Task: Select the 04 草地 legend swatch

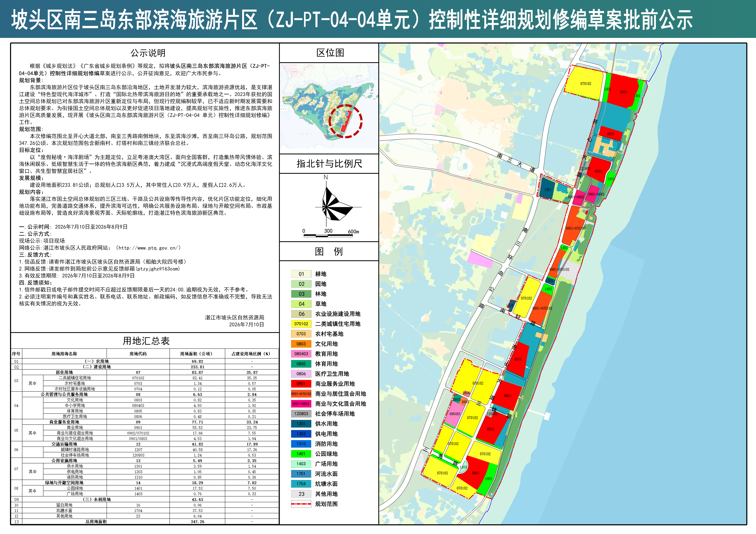Action: [301, 304]
